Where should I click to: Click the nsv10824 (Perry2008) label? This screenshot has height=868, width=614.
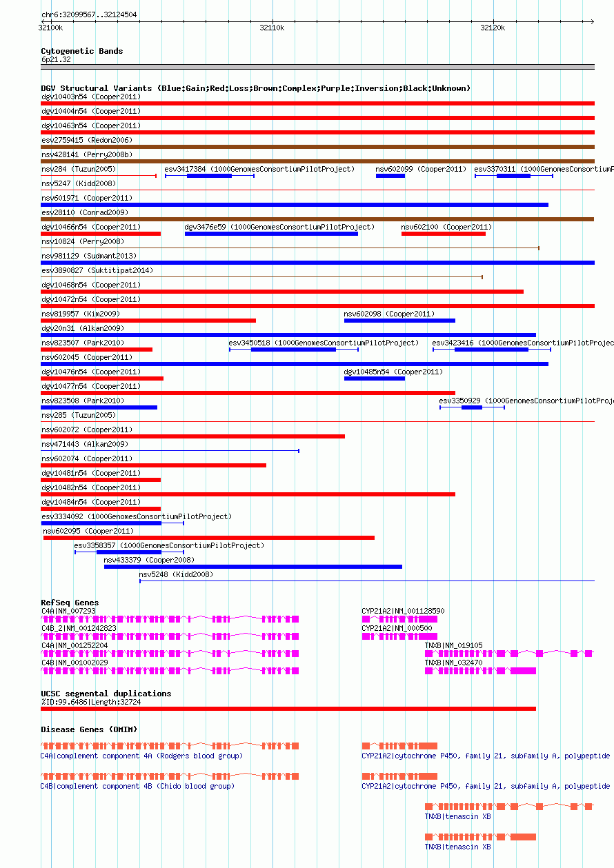(x=83, y=241)
